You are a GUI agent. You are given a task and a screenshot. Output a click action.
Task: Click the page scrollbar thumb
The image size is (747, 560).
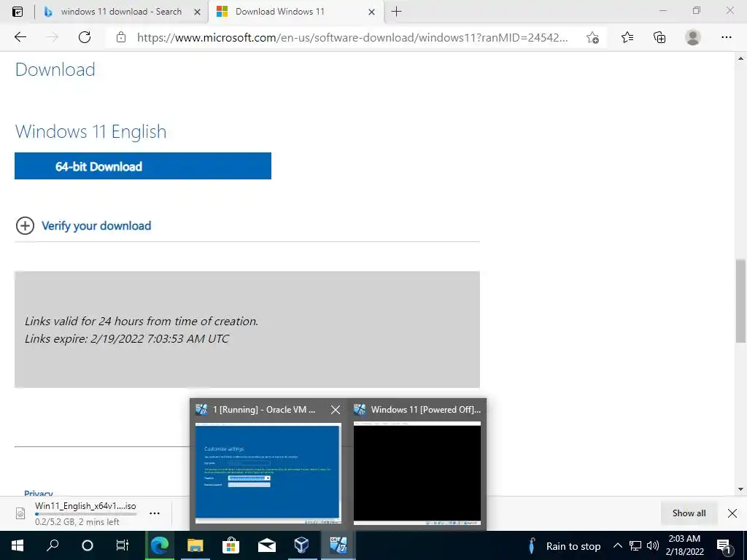(740, 300)
